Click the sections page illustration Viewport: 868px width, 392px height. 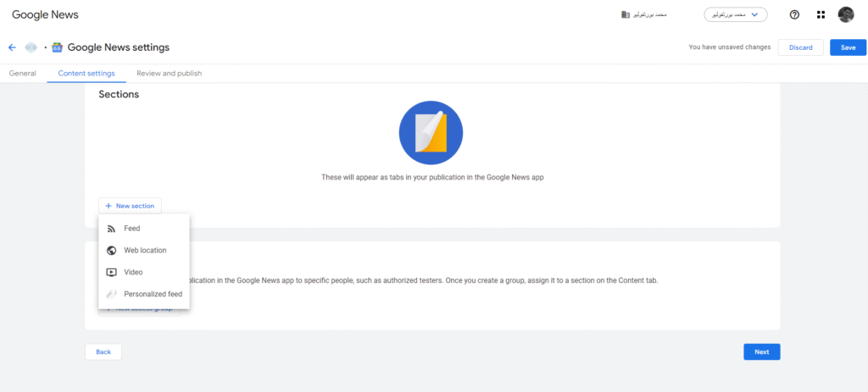click(431, 133)
